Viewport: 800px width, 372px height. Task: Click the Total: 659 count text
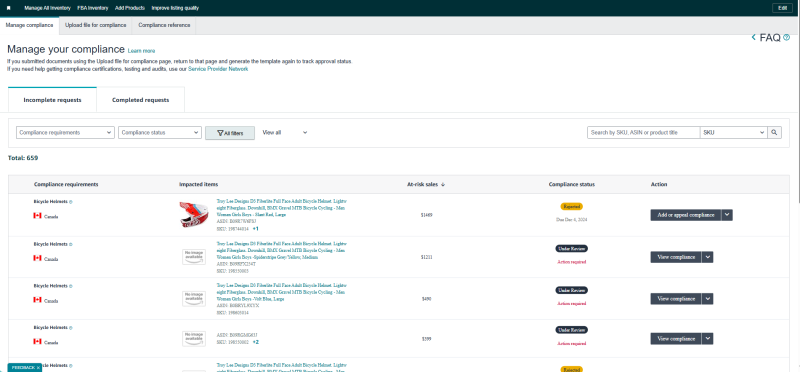[x=23, y=158]
